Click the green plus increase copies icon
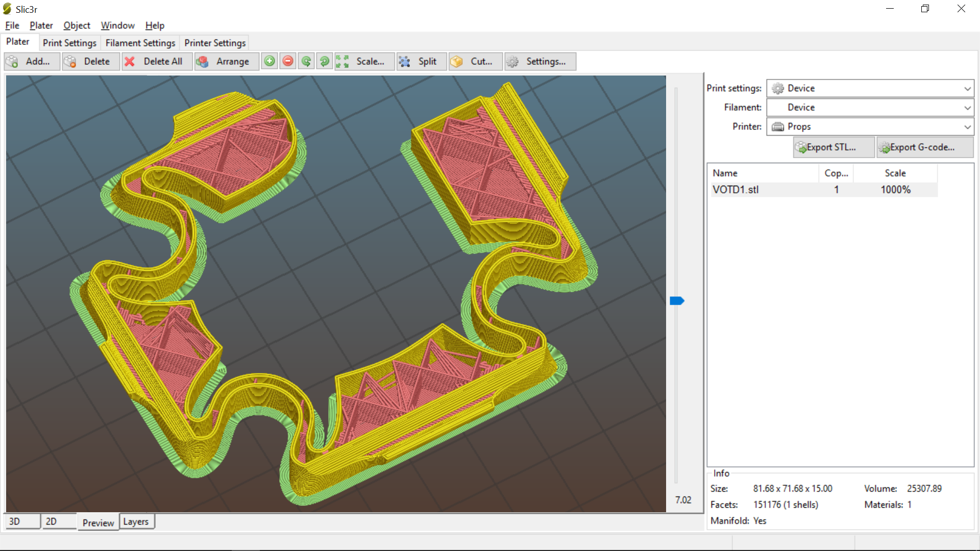980x551 pixels. pyautogui.click(x=269, y=61)
